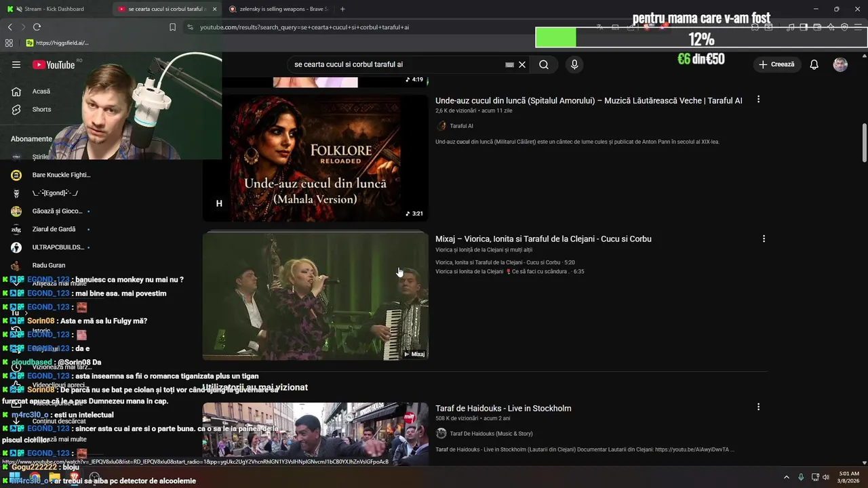The height and width of the screenshot is (488, 868).
Task: Open Taraf de Haidouks - Live in Stockholm title
Action: tap(503, 408)
